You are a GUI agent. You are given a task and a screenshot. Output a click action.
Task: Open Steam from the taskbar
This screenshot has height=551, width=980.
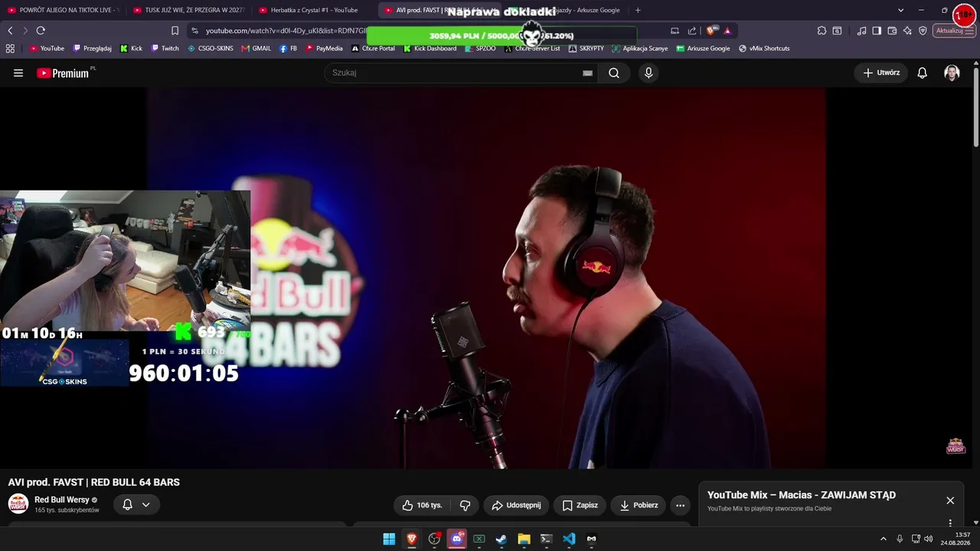click(501, 539)
